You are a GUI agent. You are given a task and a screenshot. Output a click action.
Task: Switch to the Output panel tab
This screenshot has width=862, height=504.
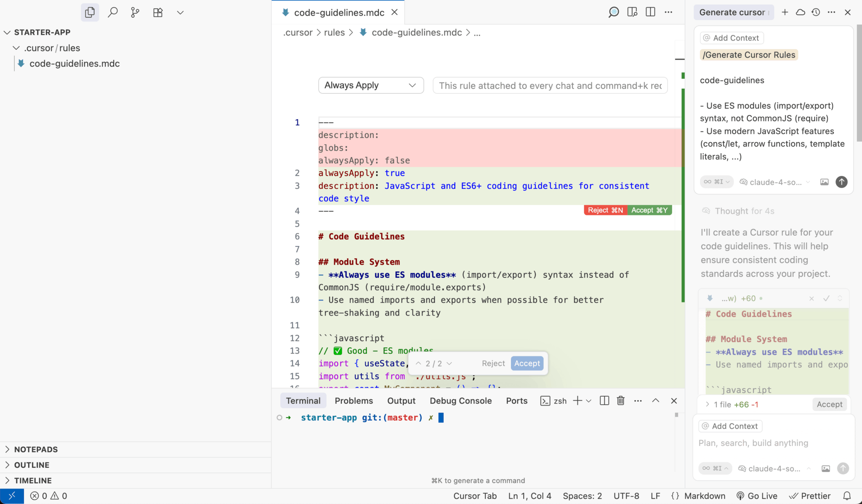click(x=401, y=401)
